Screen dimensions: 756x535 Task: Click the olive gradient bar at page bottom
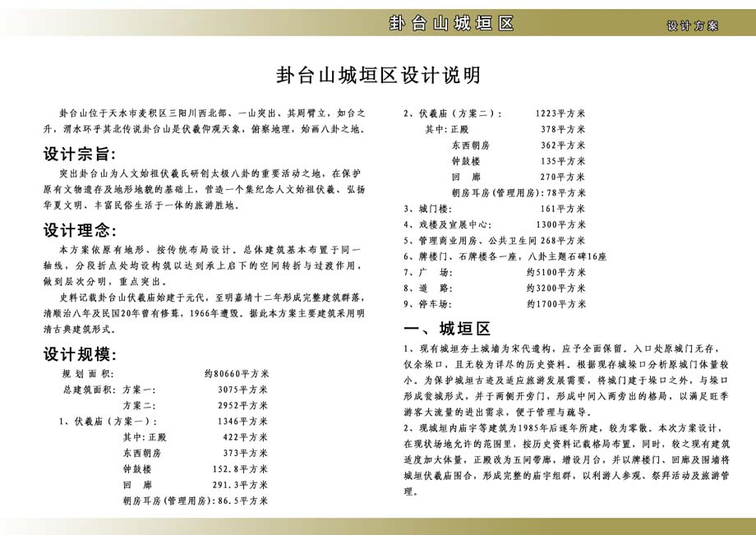point(378,524)
